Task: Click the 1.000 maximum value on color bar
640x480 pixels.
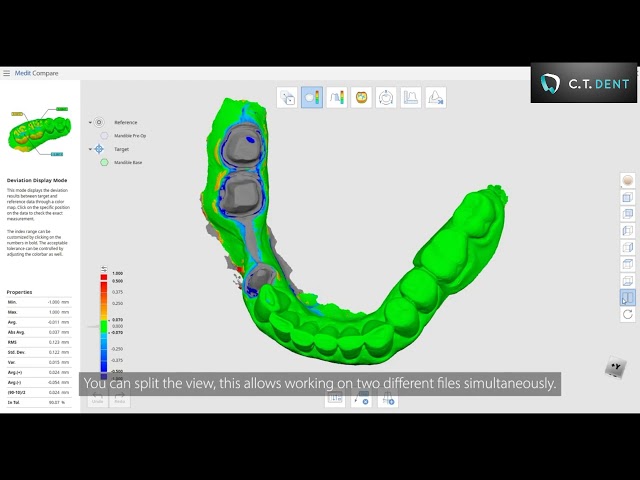Action: (x=118, y=273)
